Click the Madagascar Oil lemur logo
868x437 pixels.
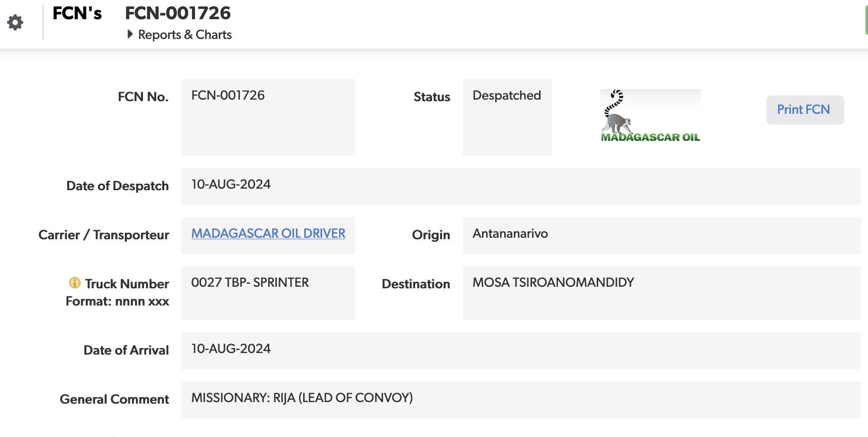coord(650,116)
